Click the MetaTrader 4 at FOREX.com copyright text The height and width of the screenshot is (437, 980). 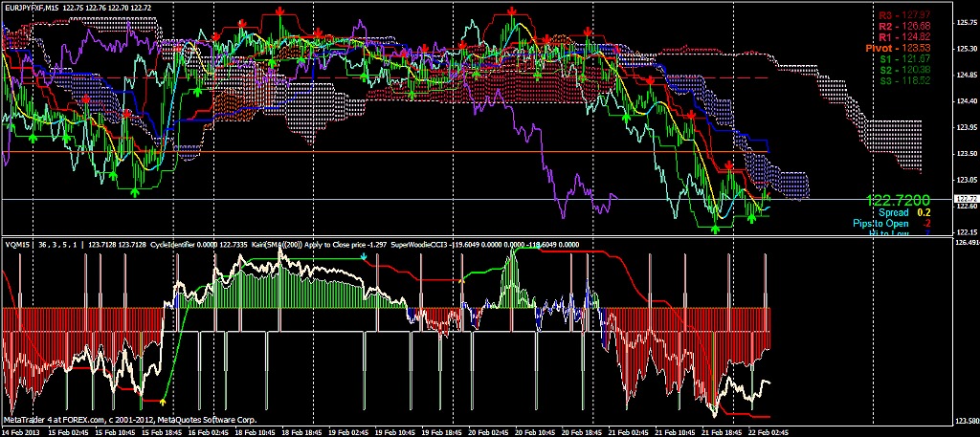pyautogui.click(x=130, y=420)
